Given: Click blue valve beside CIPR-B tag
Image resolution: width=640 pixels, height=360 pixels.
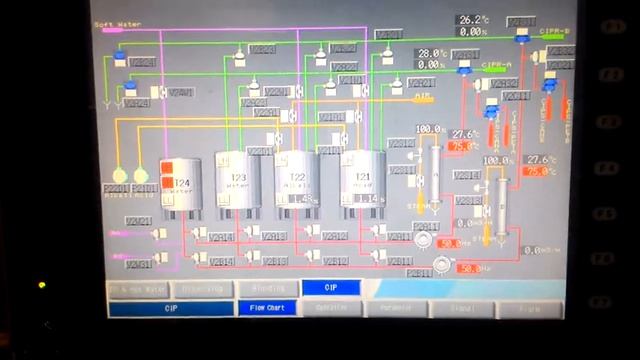Looking at the screenshot, I should pyautogui.click(x=522, y=36).
